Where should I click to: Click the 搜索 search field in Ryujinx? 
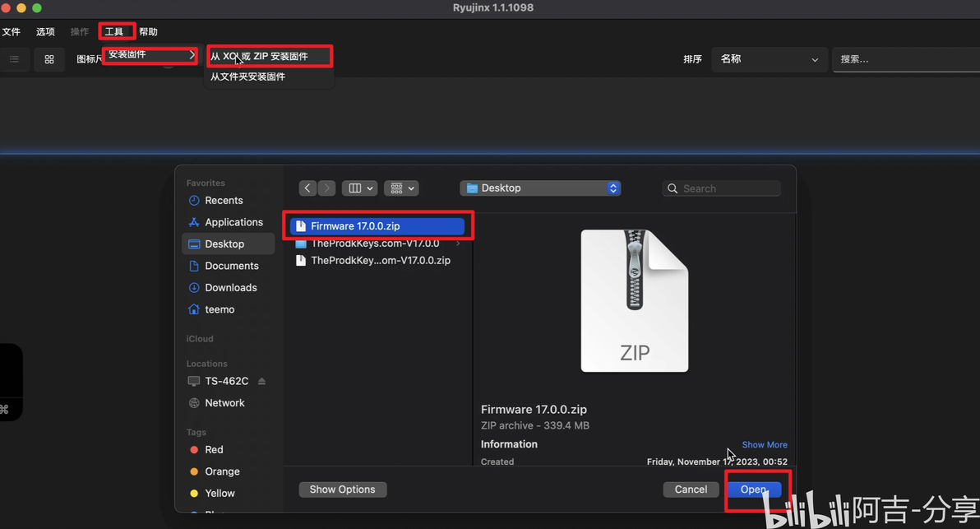click(x=906, y=59)
